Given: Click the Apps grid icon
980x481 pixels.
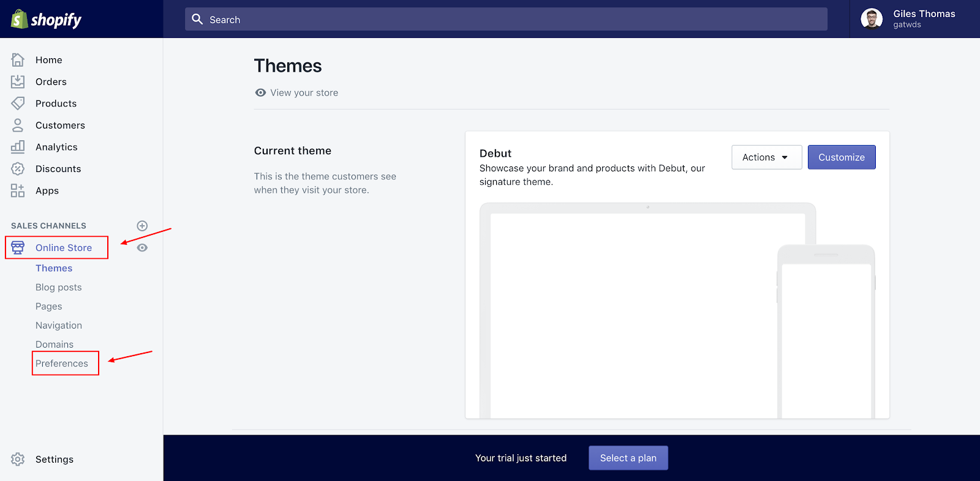Looking at the screenshot, I should [18, 190].
